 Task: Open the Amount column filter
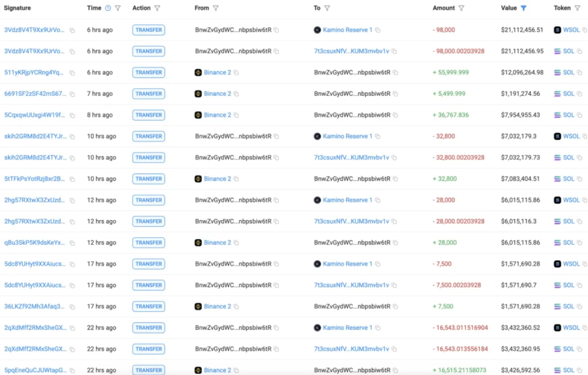point(462,8)
